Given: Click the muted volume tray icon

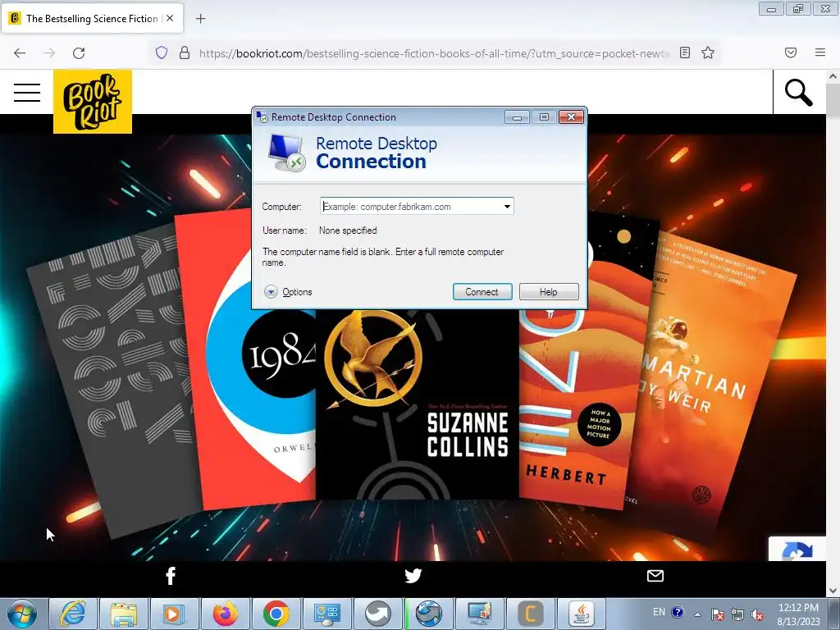Looking at the screenshot, I should tap(757, 614).
